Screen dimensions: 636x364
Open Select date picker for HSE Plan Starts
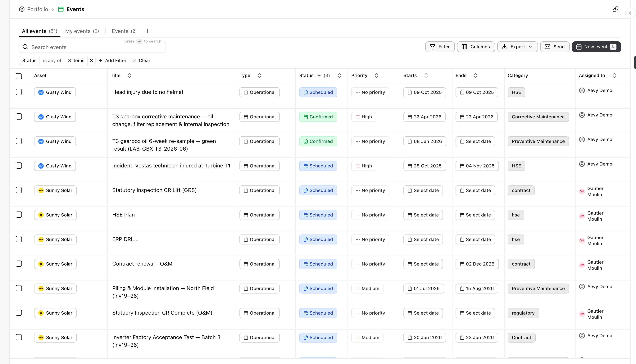click(423, 215)
